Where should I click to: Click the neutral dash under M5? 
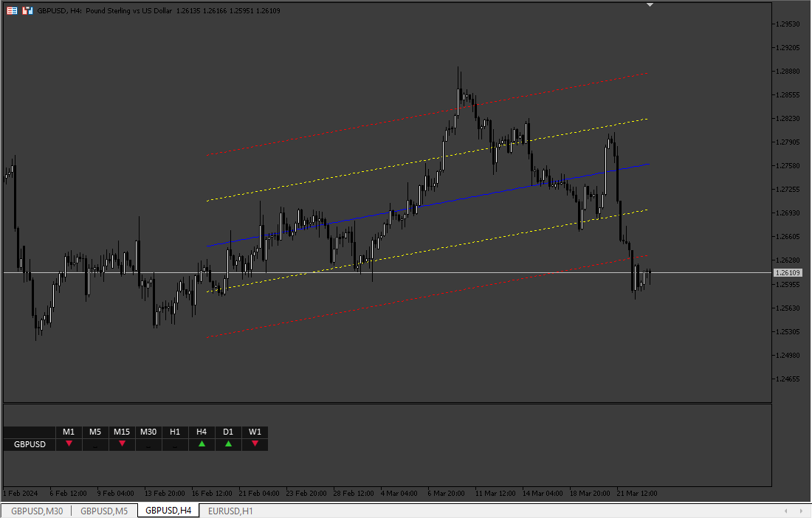click(95, 446)
